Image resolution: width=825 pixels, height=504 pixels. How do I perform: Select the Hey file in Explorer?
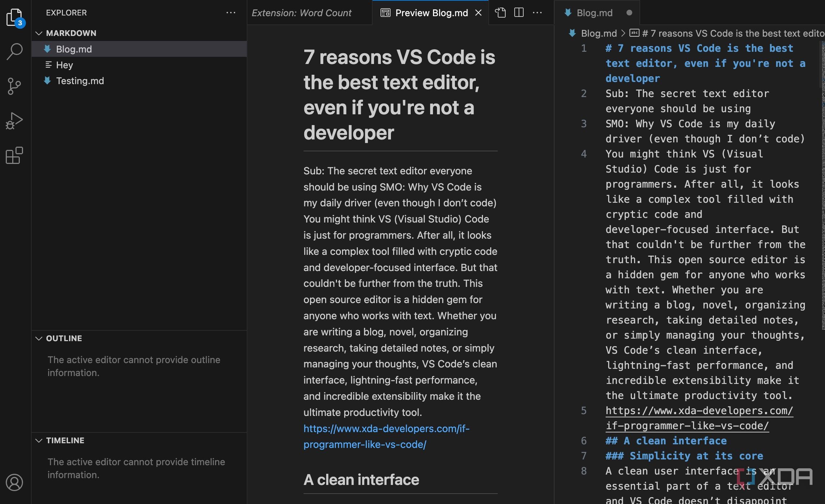click(x=65, y=65)
